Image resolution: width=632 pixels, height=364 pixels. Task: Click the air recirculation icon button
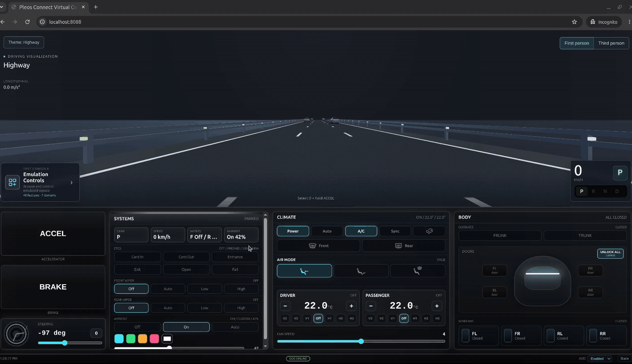pyautogui.click(x=429, y=231)
